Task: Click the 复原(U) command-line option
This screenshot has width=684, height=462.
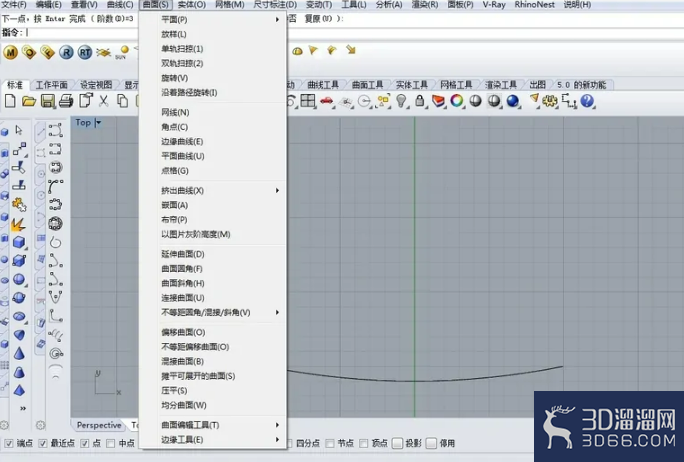Action: pos(320,19)
